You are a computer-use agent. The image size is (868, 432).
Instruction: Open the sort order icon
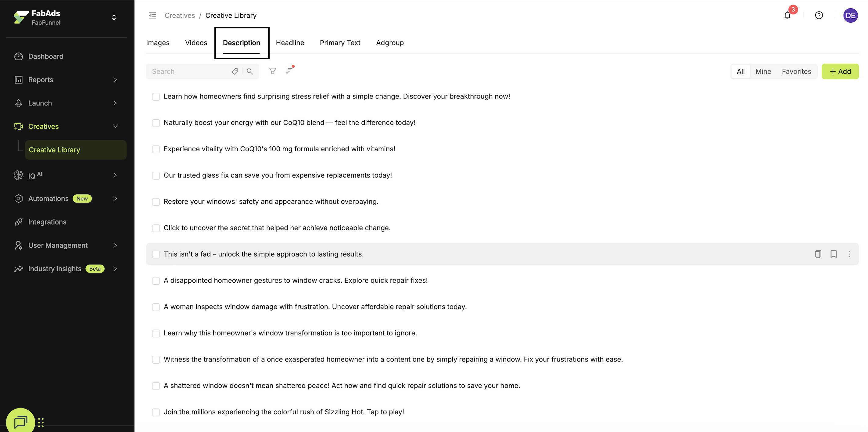coord(289,71)
